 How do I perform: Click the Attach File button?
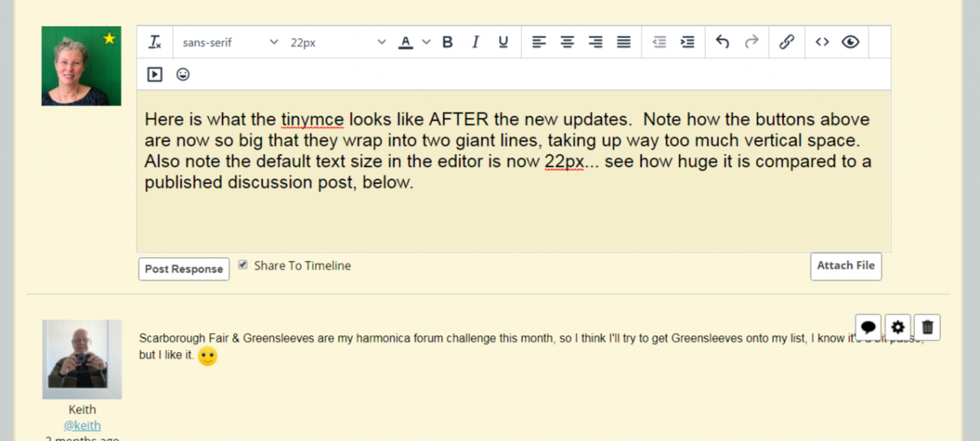point(846,266)
